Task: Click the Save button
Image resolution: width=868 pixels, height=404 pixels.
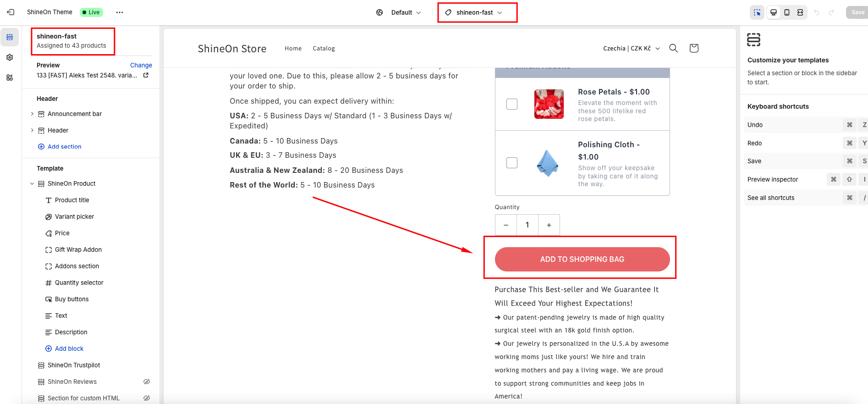Action: point(858,12)
